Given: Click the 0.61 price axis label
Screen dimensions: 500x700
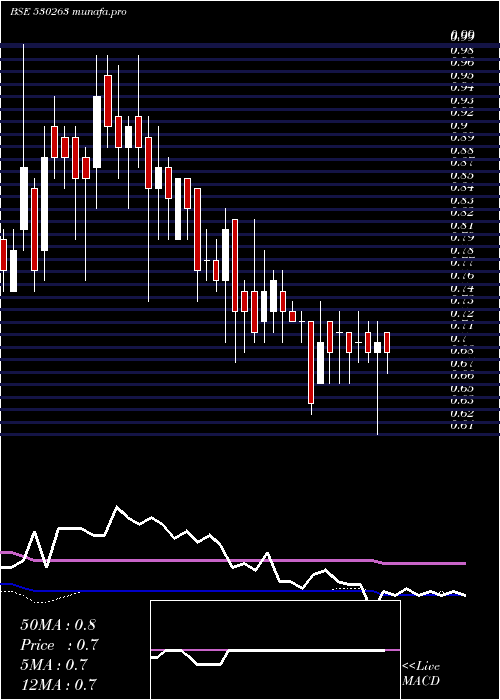Looking at the screenshot, I should 462,426.
